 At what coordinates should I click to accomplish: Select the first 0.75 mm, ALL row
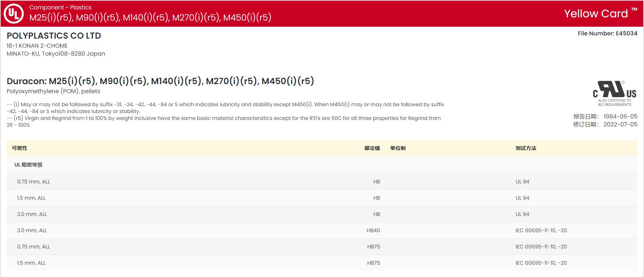click(x=322, y=182)
